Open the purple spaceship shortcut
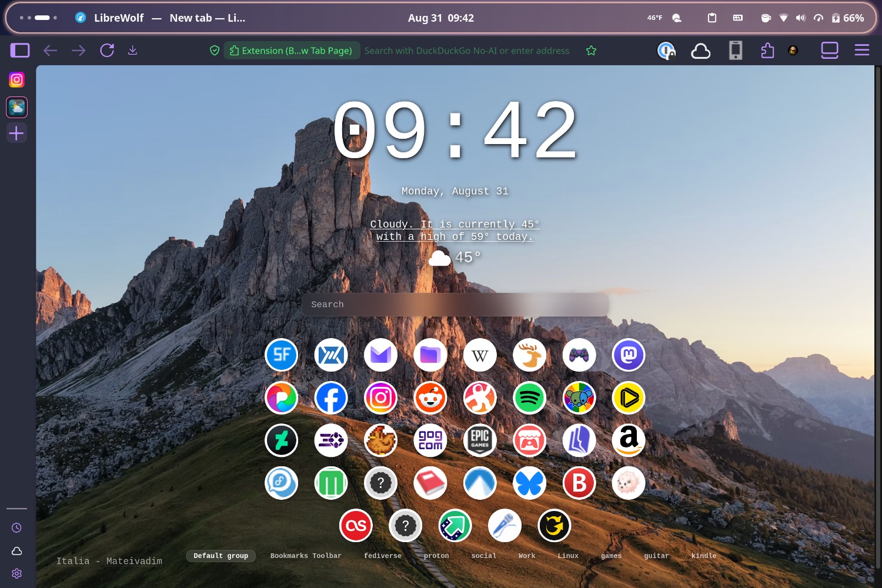Viewport: 882px width, 588px height. click(331, 440)
